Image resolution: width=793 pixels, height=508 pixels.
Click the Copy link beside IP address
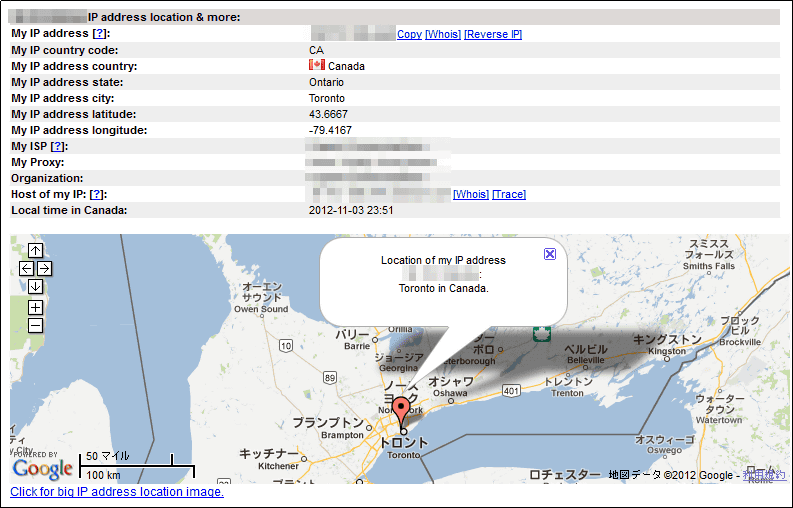pyautogui.click(x=409, y=34)
